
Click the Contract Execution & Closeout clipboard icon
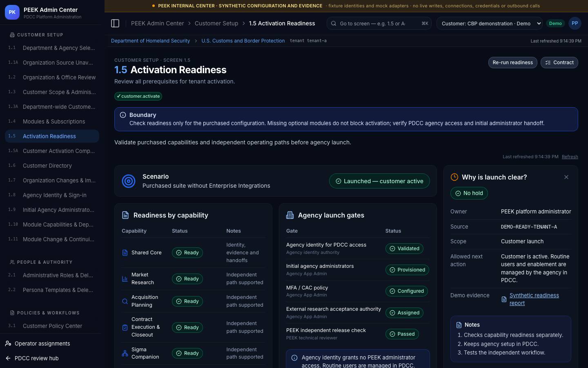click(x=125, y=328)
